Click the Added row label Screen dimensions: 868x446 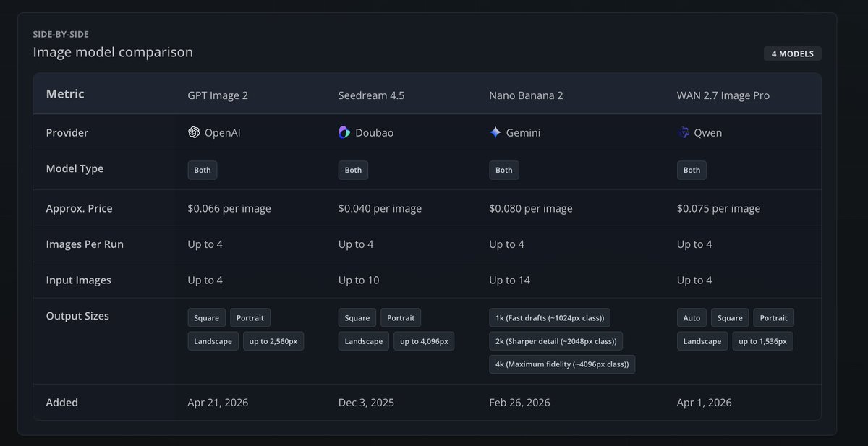coord(62,402)
